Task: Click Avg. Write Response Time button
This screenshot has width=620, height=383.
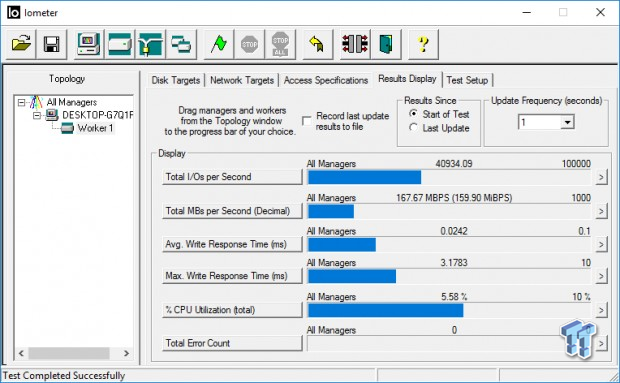Action: [x=232, y=244]
